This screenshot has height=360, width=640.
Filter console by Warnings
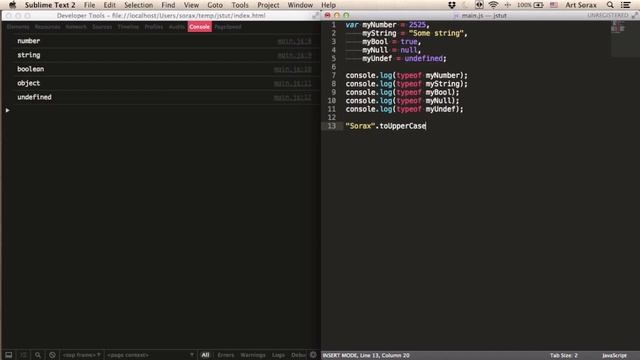click(253, 355)
